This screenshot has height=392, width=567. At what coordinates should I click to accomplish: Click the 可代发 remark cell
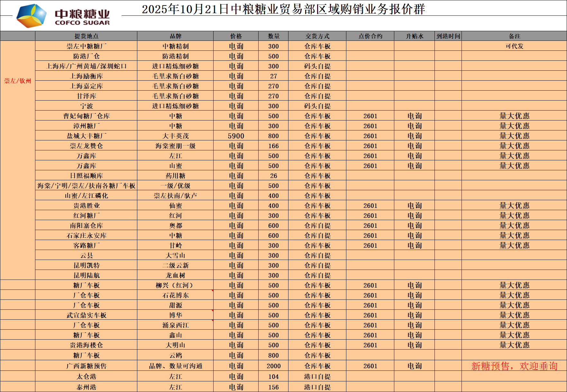(514, 46)
